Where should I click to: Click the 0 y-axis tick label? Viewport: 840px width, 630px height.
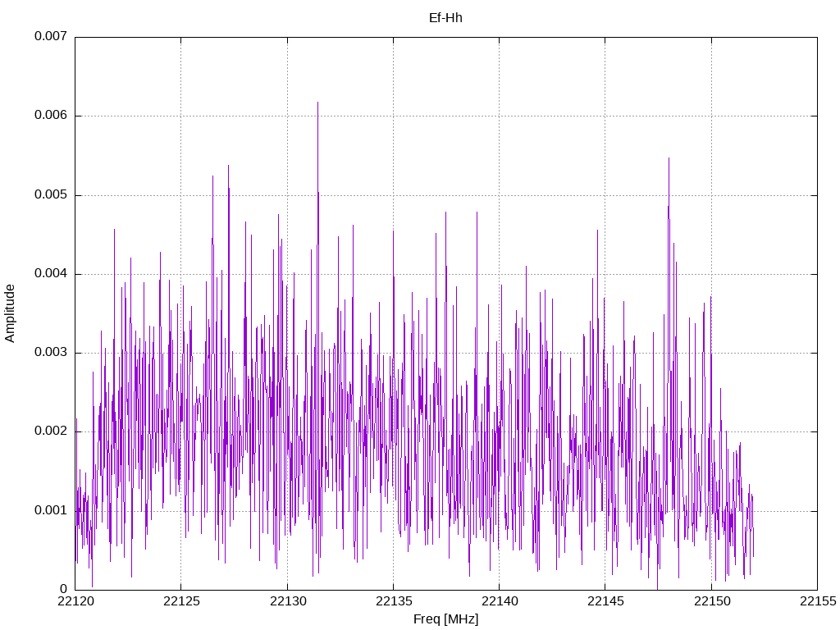[64, 589]
